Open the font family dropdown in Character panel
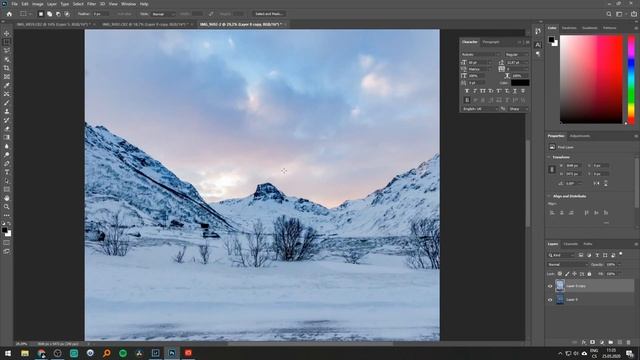The height and width of the screenshot is (360, 640). pos(480,54)
